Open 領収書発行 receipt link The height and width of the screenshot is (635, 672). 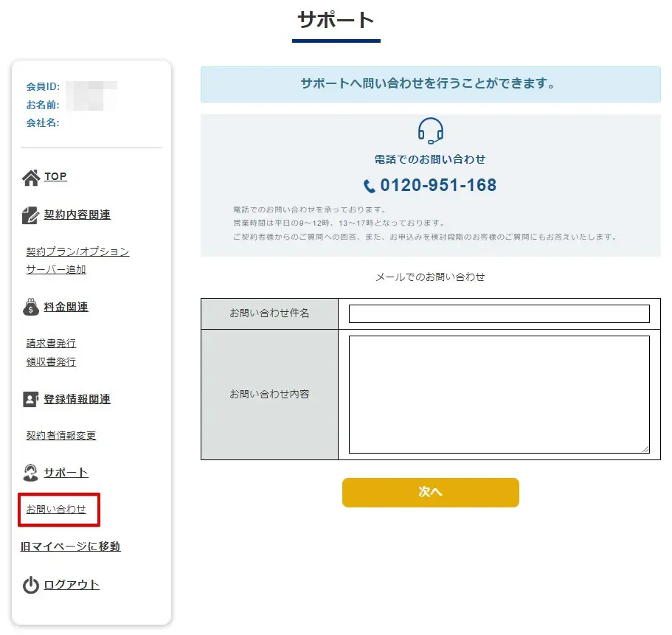pyautogui.click(x=51, y=361)
